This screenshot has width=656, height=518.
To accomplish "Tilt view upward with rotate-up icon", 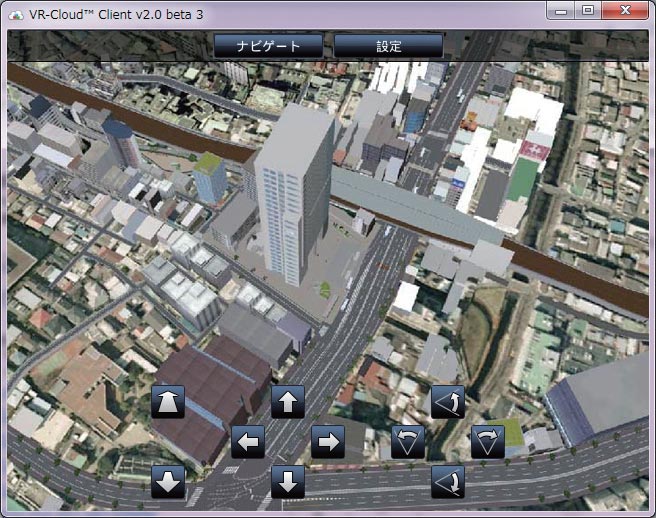I will 448,402.
